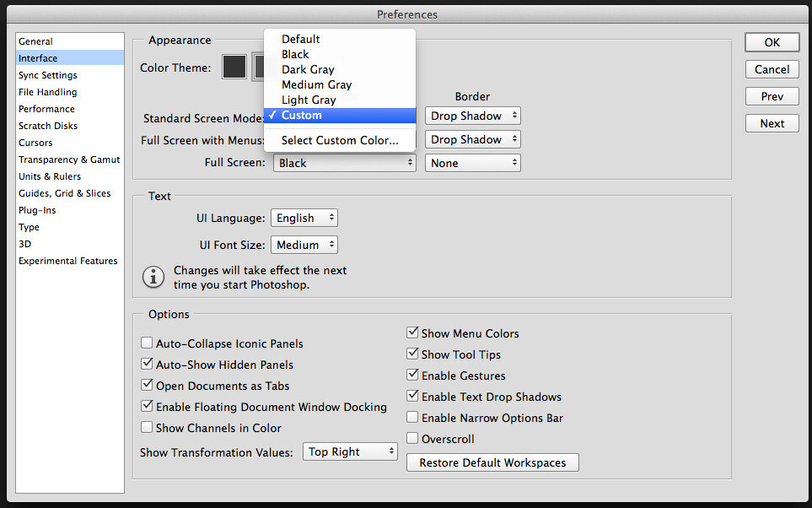
Task: Open Cursors preferences
Action: [70, 143]
